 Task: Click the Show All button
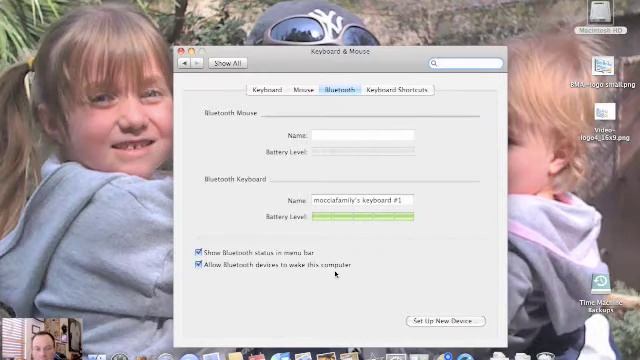228,63
